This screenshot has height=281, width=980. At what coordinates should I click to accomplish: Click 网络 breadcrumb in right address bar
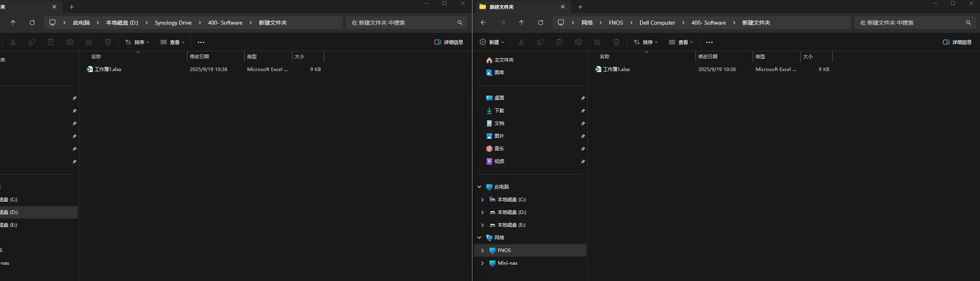587,23
